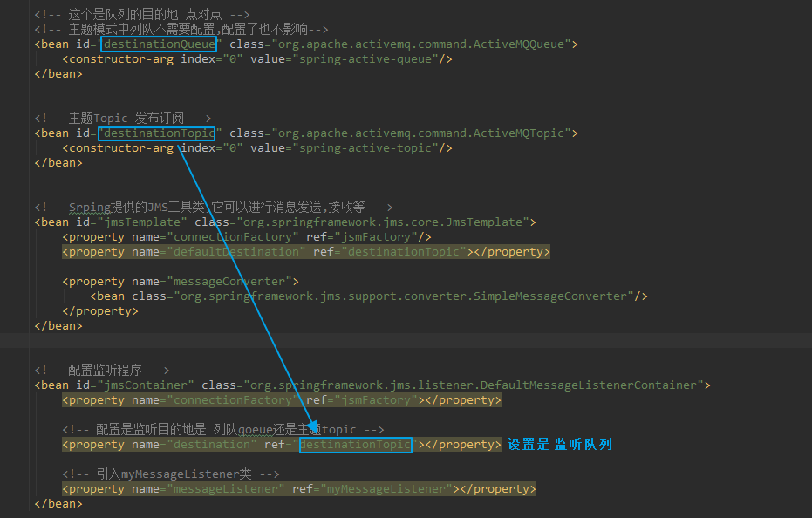
Task: Click the comment "主题Topic 发布订阅"
Action: tap(123, 119)
